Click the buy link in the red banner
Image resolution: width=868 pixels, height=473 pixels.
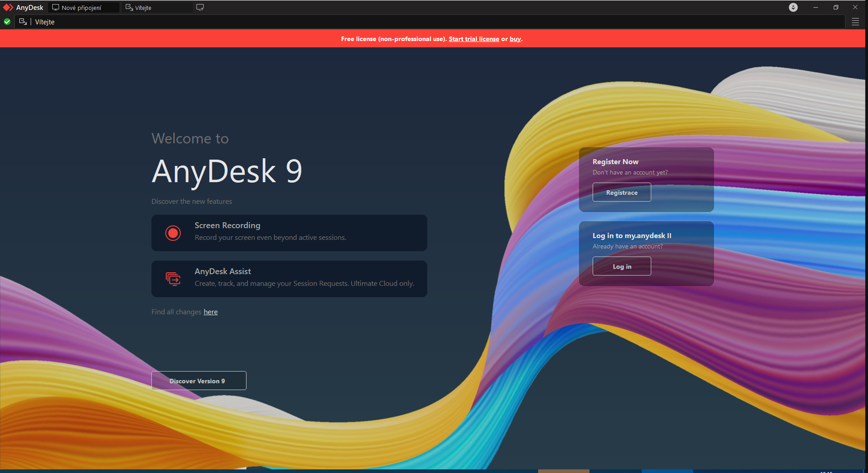515,39
